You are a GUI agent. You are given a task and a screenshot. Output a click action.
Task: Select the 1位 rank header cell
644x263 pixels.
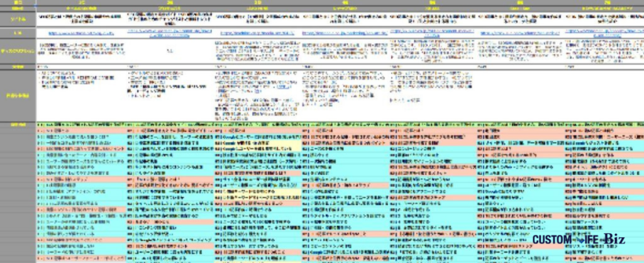[81, 3]
